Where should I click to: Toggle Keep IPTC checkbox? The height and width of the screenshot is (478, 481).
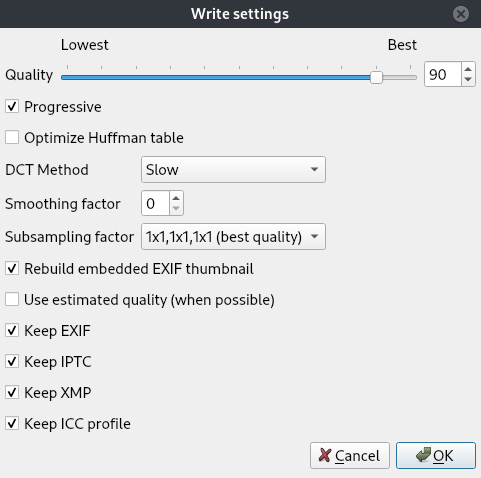point(12,361)
